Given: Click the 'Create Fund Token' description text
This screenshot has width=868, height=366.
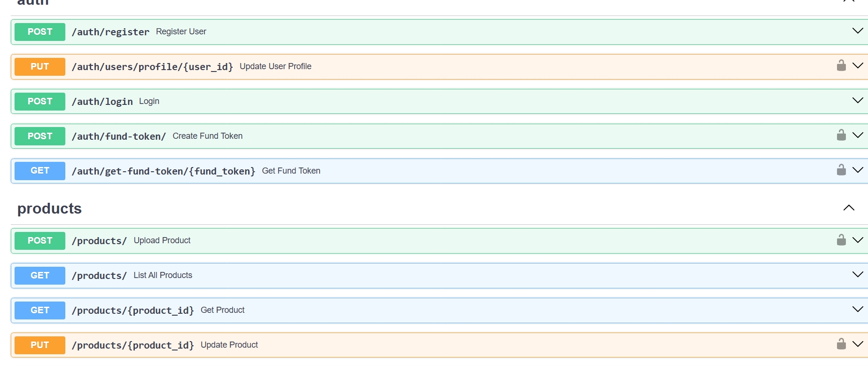Looking at the screenshot, I should pyautogui.click(x=208, y=136).
